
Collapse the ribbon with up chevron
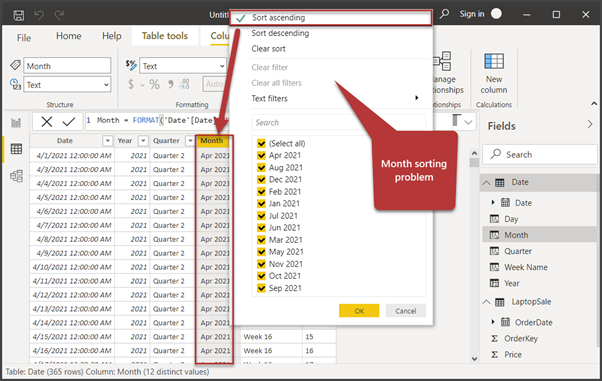point(594,104)
